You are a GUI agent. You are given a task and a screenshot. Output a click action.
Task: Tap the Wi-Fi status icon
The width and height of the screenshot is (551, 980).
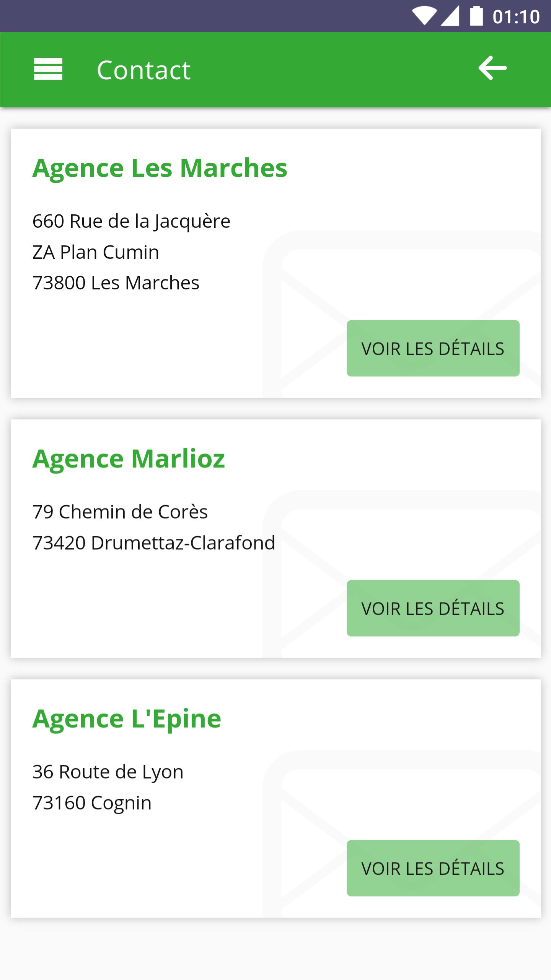424,16
